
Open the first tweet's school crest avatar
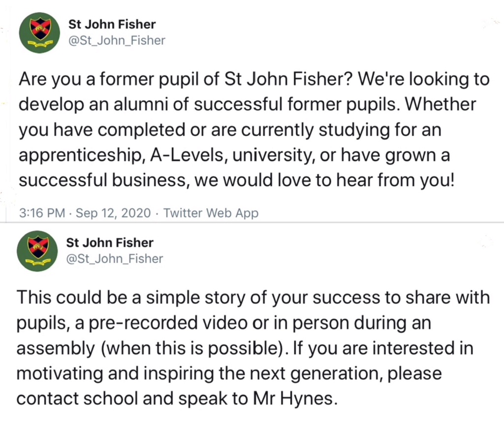point(39,33)
